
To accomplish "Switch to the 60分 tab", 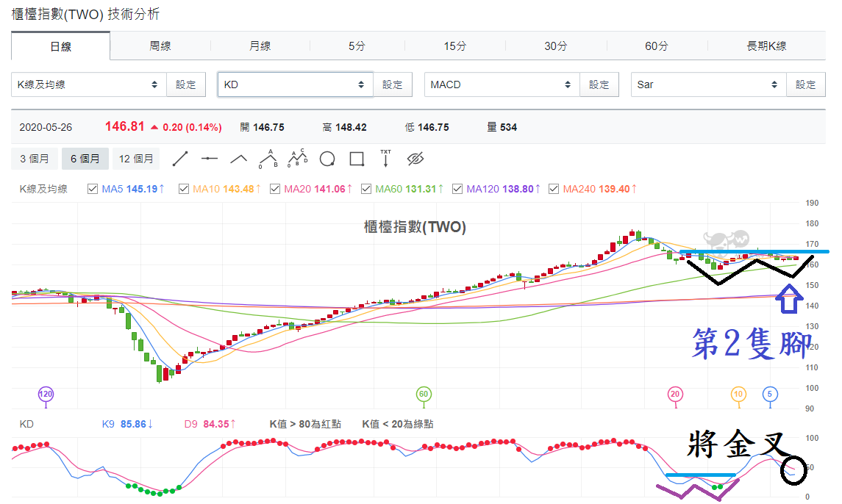I will (657, 46).
